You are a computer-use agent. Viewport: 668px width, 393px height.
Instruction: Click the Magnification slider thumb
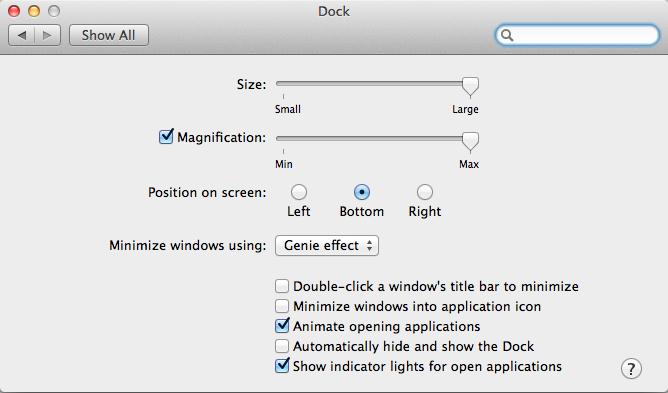(x=470, y=141)
